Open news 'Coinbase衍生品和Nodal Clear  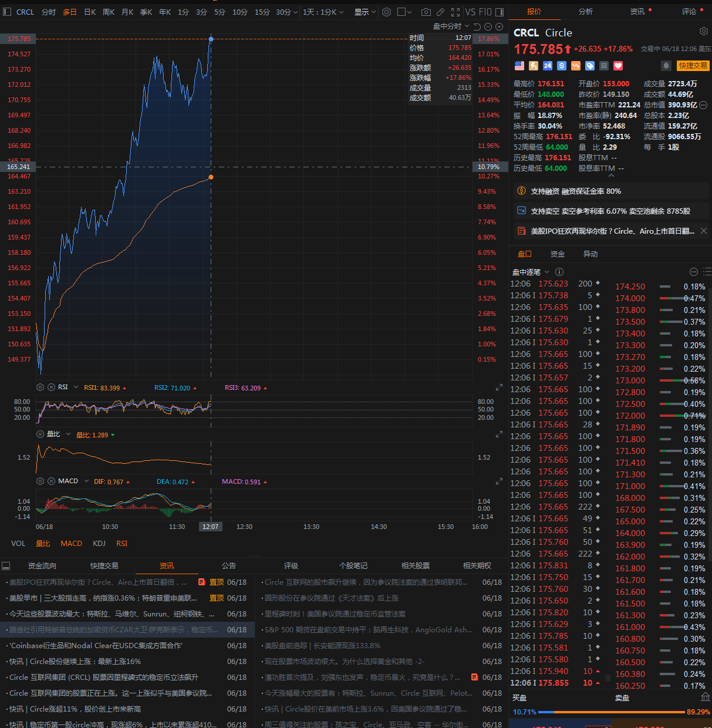(96, 645)
